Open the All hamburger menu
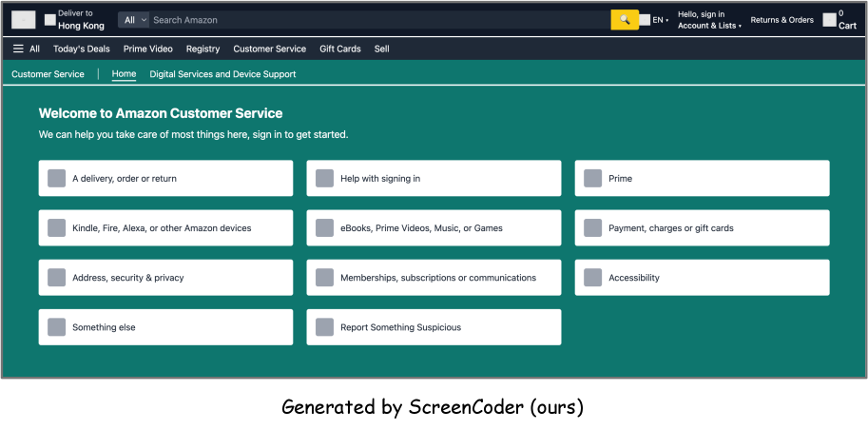 [27, 49]
